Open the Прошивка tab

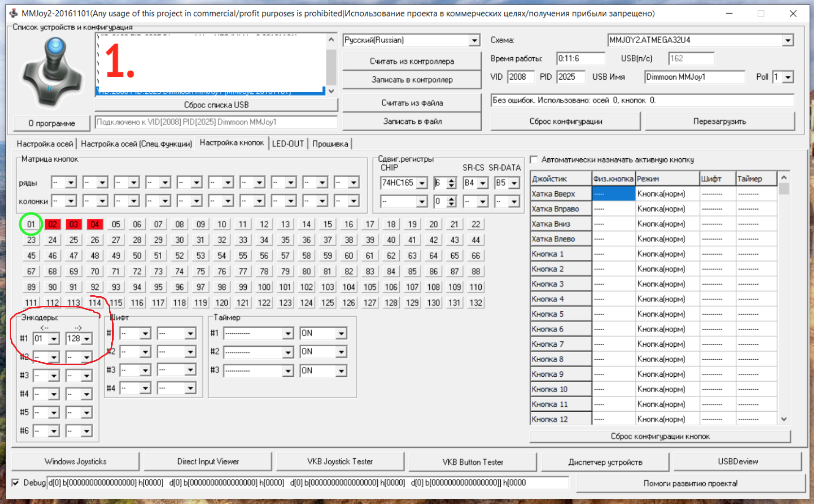coord(330,144)
